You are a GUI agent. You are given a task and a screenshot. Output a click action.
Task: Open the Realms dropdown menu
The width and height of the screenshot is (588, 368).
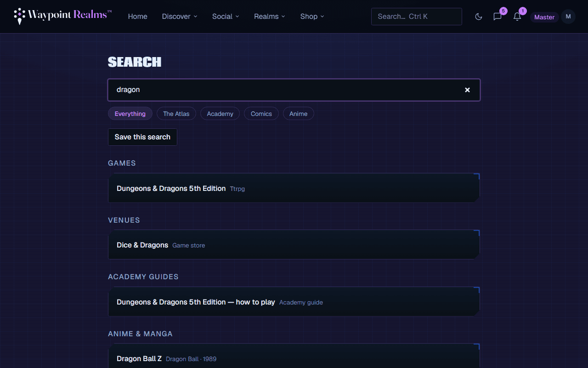[x=270, y=17]
